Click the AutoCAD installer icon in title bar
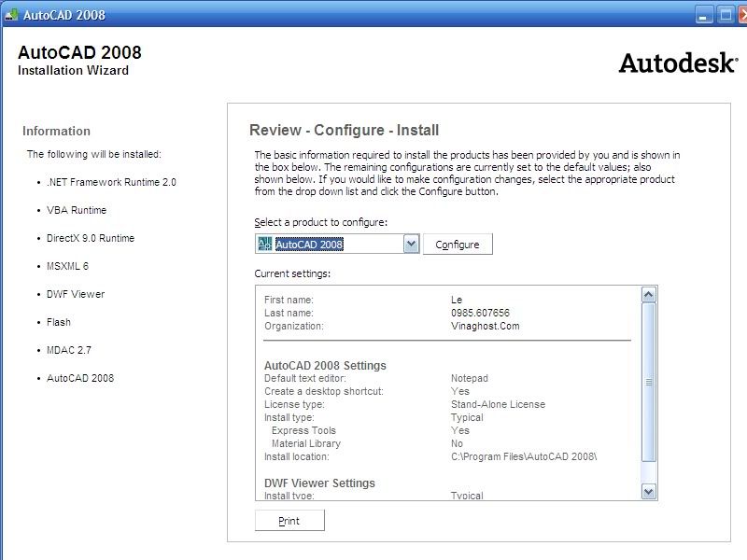747x560 pixels. [11, 14]
